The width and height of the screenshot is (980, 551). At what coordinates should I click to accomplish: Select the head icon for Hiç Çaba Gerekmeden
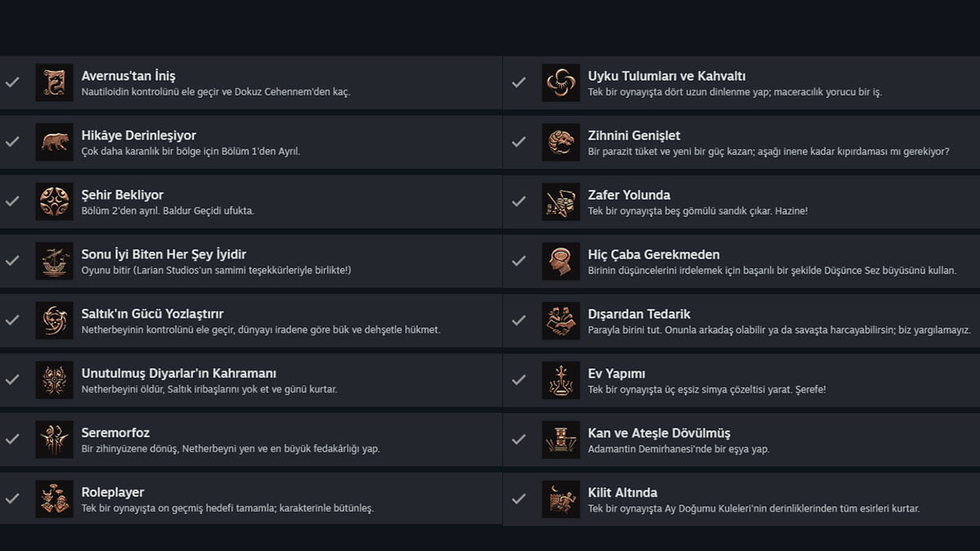[560, 261]
